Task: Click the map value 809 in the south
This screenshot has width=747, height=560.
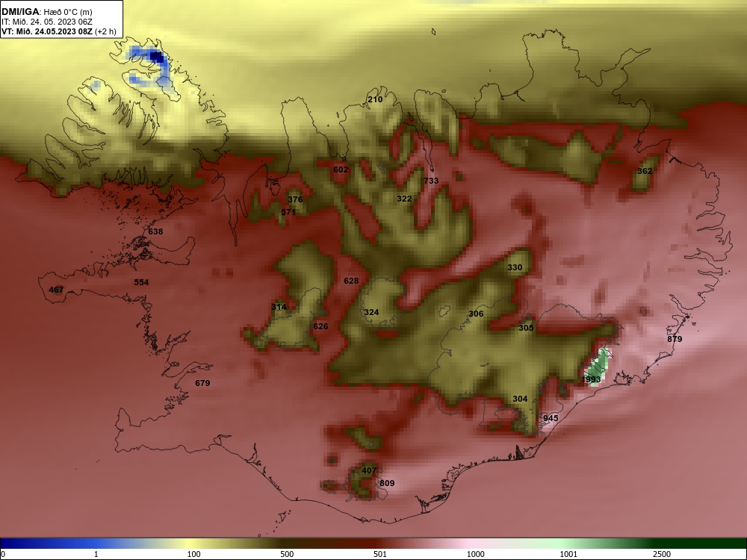Action: point(387,483)
